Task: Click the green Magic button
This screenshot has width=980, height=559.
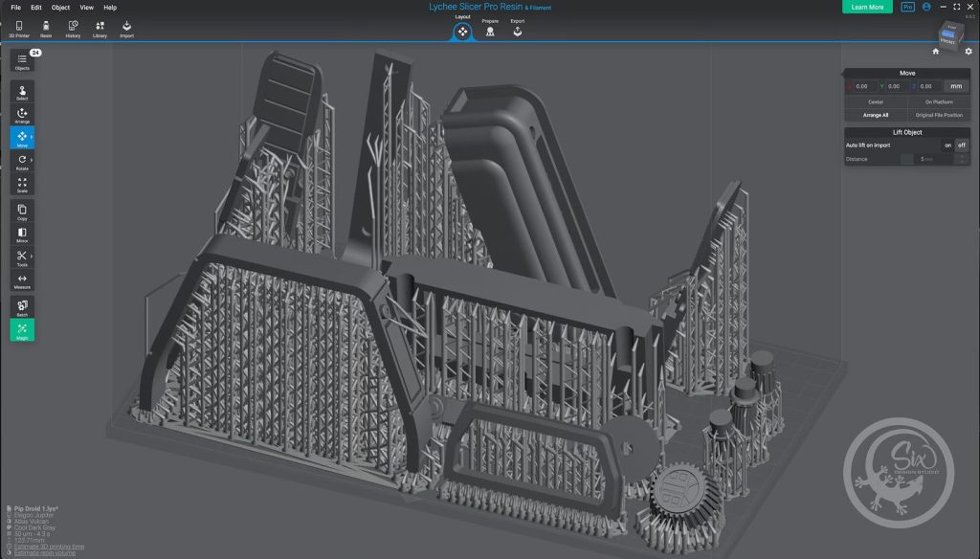Action: click(22, 331)
